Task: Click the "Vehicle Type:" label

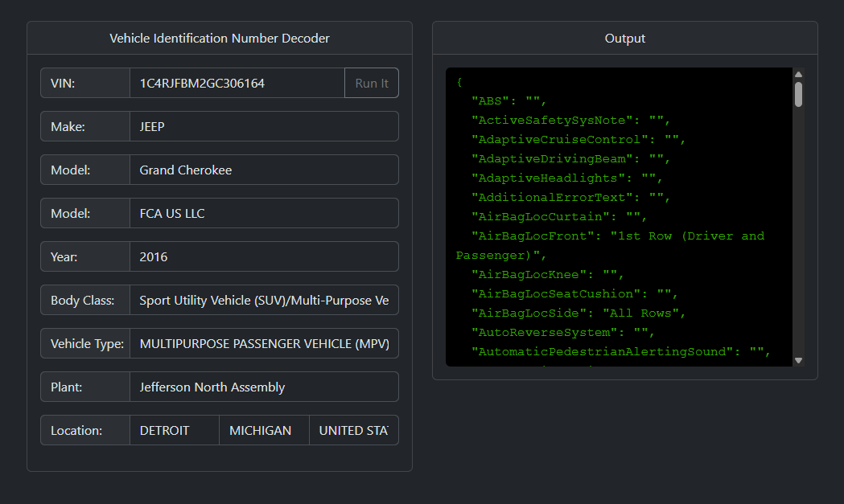Action: (87, 344)
